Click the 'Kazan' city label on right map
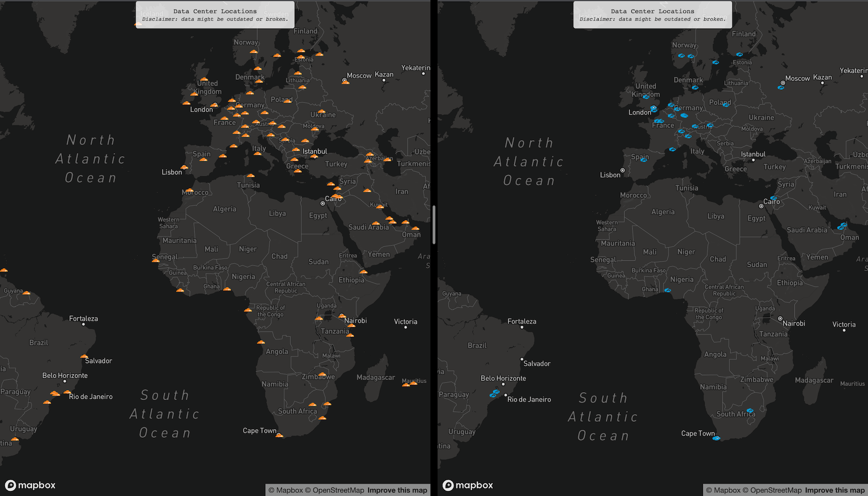 coord(822,77)
